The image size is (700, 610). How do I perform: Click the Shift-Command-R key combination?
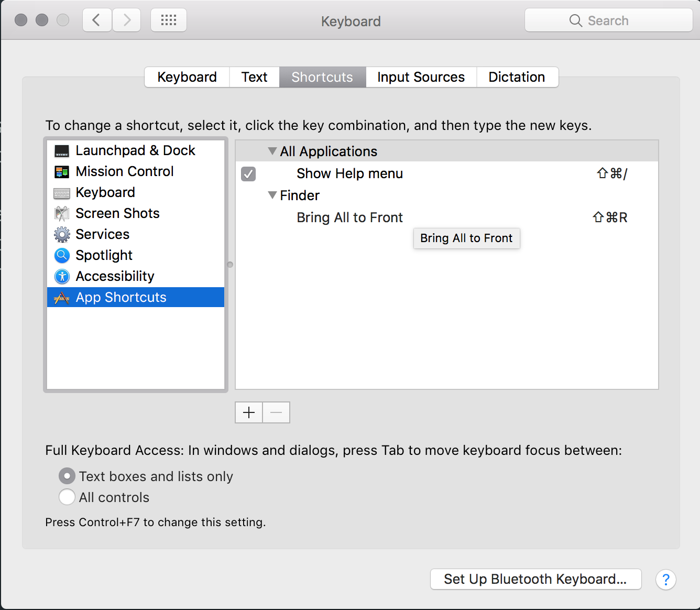coord(610,217)
